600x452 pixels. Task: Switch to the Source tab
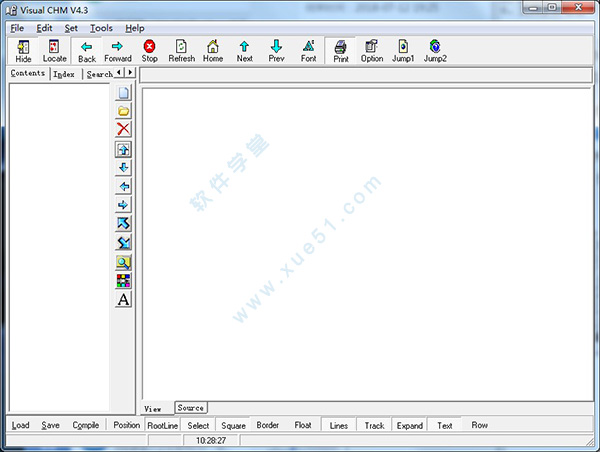(x=191, y=408)
